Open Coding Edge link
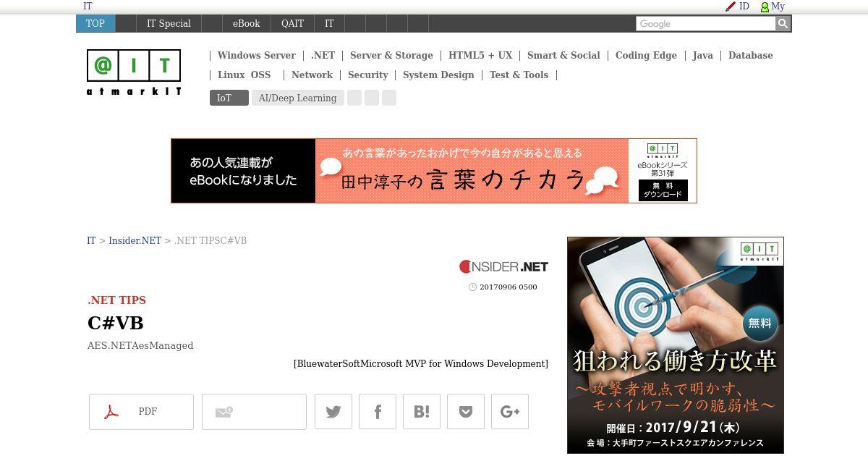This screenshot has width=868, height=456. pyautogui.click(x=646, y=56)
